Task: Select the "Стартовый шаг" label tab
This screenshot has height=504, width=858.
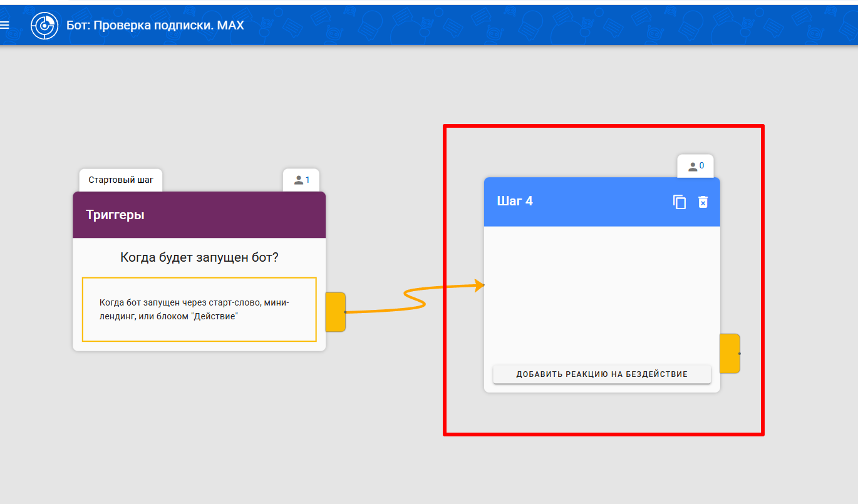Action: coord(120,180)
